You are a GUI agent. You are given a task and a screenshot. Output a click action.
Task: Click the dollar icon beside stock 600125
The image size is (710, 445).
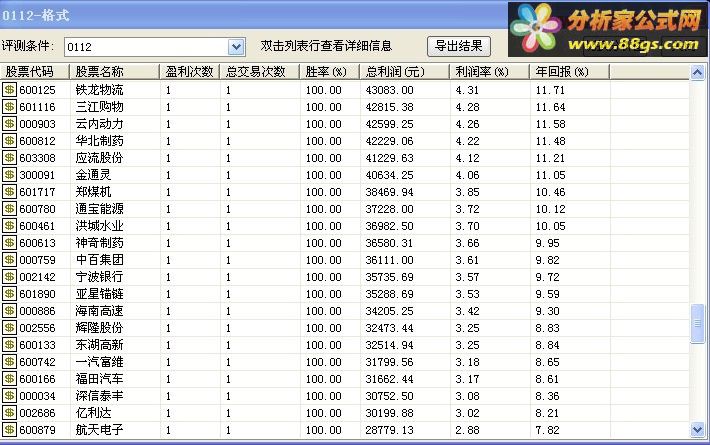pyautogui.click(x=9, y=90)
